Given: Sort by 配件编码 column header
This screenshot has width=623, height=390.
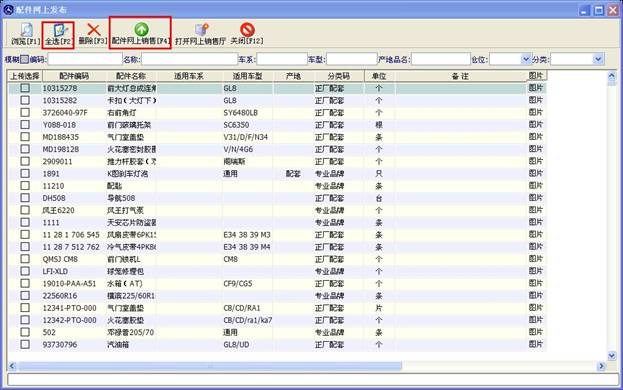Looking at the screenshot, I should [x=74, y=76].
